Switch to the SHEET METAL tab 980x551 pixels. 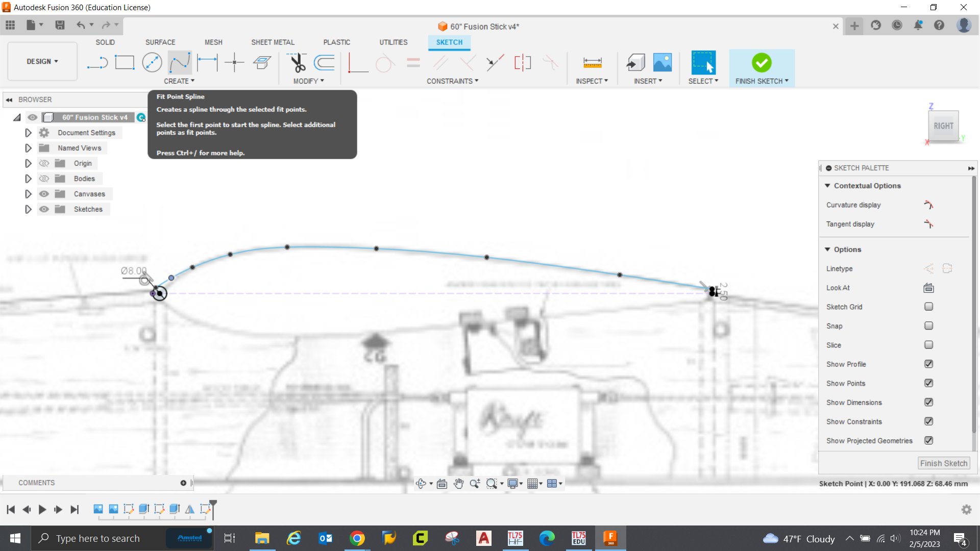[273, 42]
